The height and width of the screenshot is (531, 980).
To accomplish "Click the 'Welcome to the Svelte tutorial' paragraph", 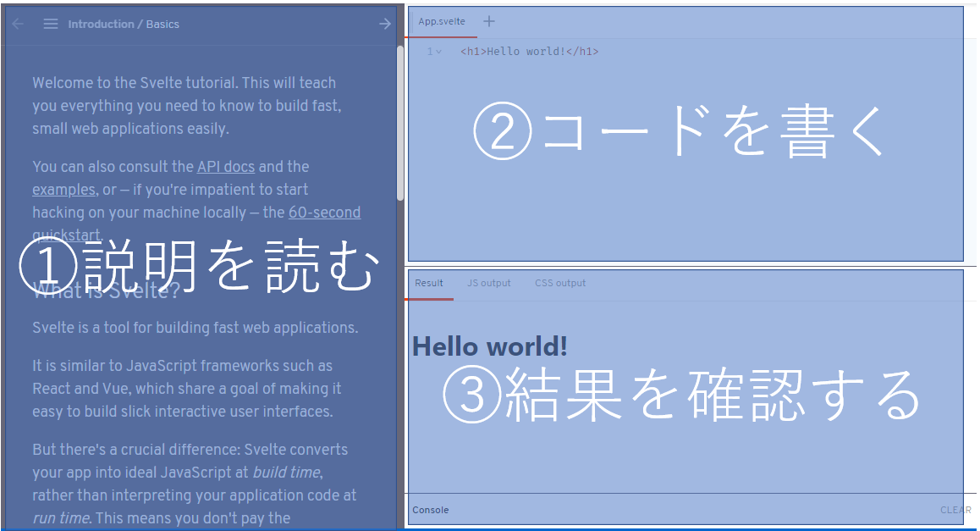I will pos(188,106).
